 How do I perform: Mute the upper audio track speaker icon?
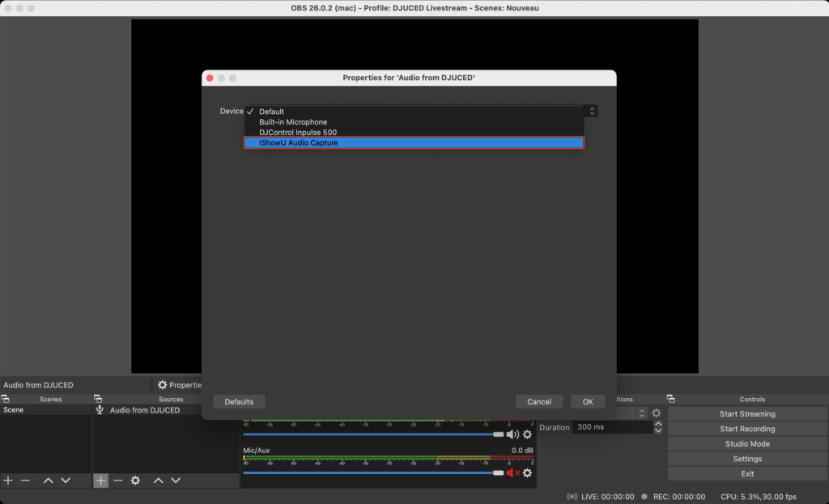click(x=512, y=434)
